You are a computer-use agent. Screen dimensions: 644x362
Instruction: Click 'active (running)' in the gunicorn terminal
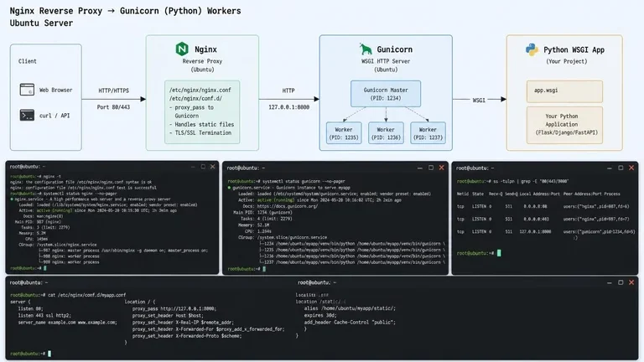[x=276, y=200]
